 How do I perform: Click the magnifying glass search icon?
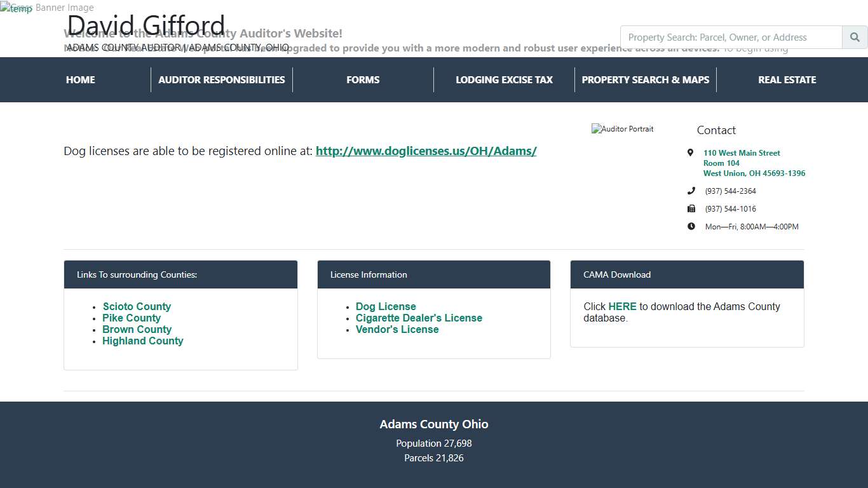pos(854,37)
